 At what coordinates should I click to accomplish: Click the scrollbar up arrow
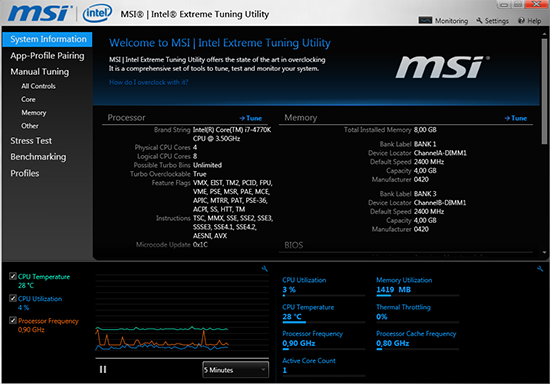coord(544,34)
